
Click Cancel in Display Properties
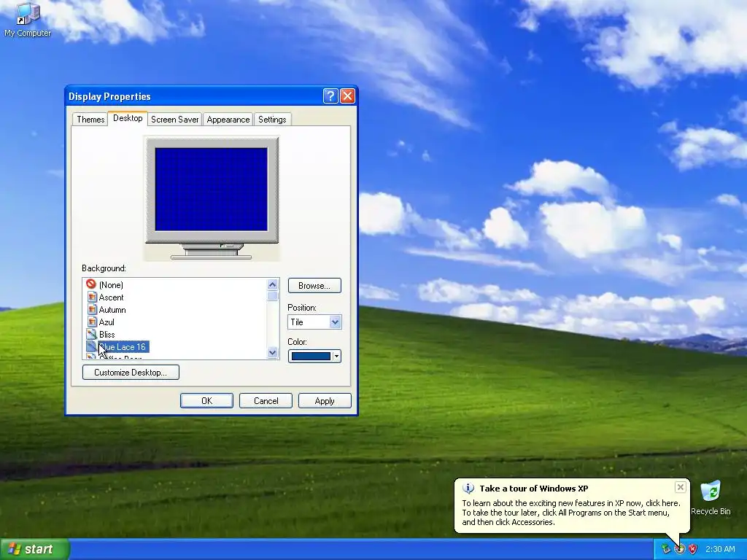click(x=266, y=401)
